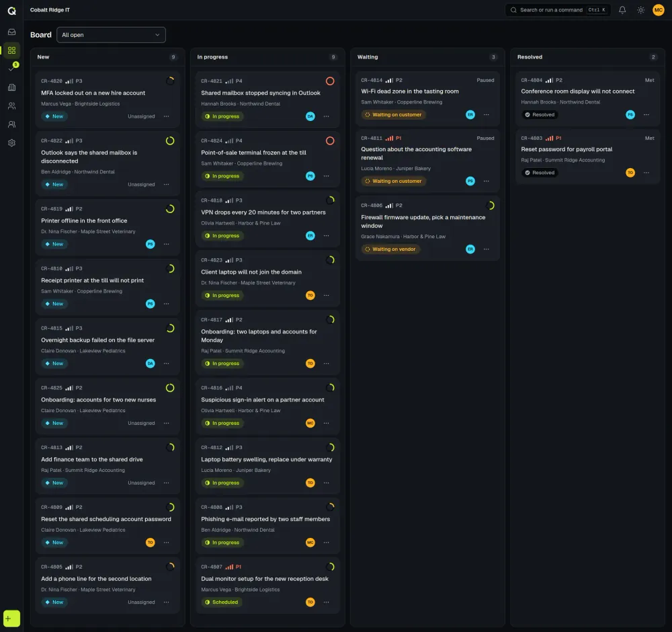Toggle the light/dark theme sun icon
The height and width of the screenshot is (632, 672).
click(x=640, y=10)
